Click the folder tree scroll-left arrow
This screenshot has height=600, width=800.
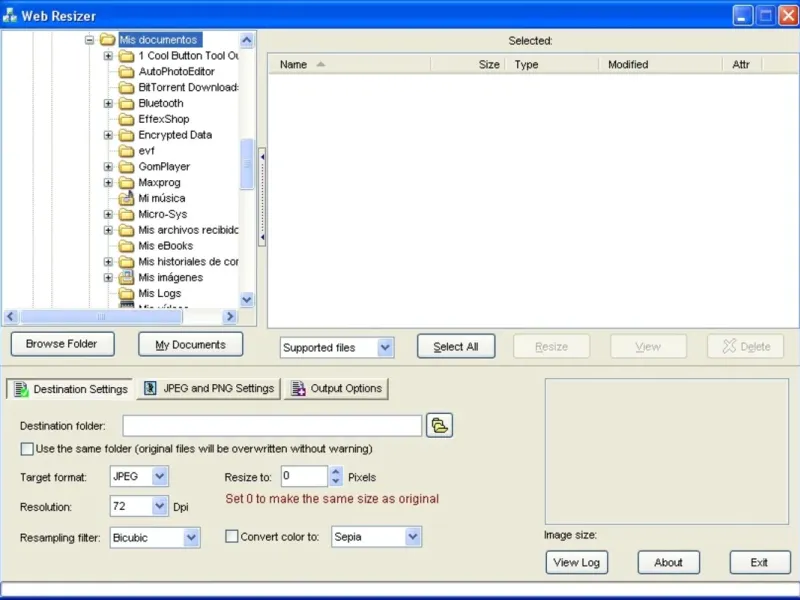(x=11, y=316)
